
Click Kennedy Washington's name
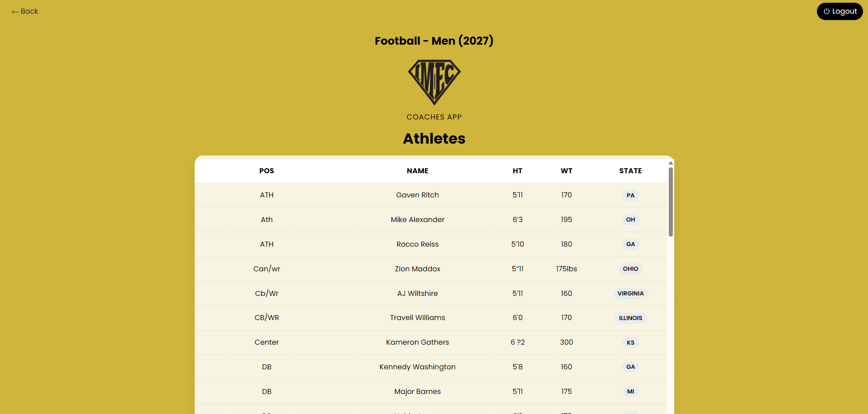(417, 367)
